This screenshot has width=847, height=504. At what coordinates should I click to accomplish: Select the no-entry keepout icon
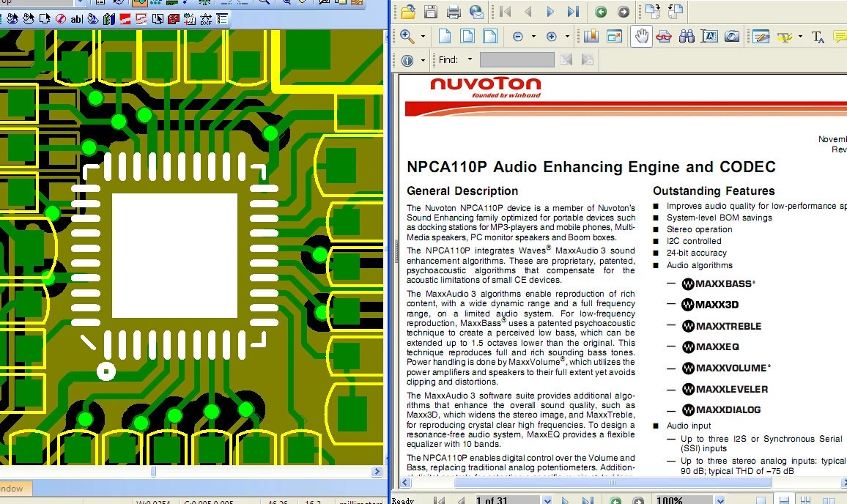click(61, 20)
